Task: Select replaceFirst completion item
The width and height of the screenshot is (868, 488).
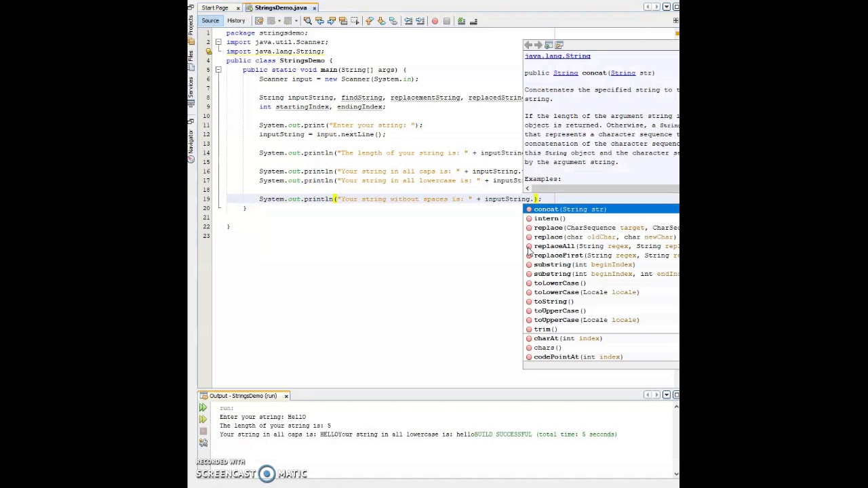Action: [x=601, y=256]
